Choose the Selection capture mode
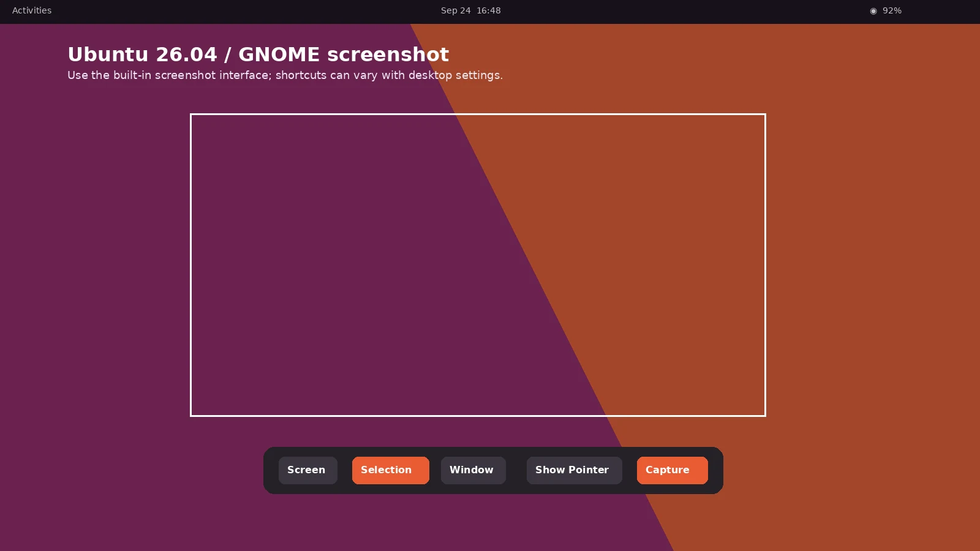This screenshot has height=551, width=980. tap(390, 470)
